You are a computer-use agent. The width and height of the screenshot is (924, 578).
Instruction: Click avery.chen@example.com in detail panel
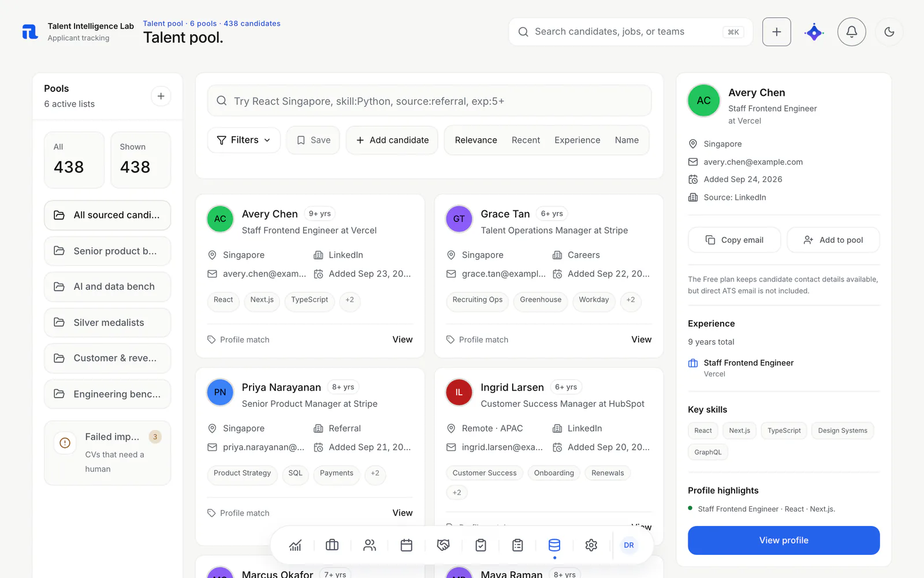pyautogui.click(x=753, y=162)
